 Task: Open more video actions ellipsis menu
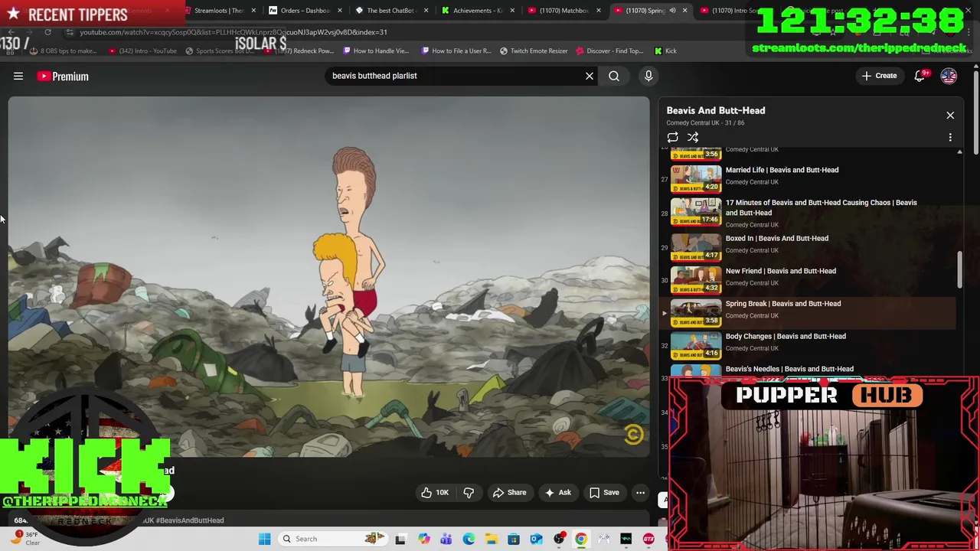(x=640, y=493)
